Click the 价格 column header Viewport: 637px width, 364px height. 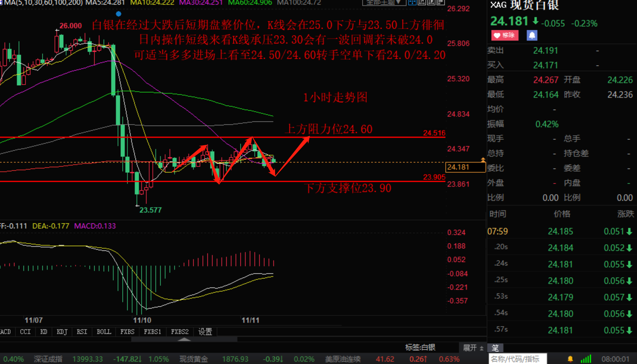coord(562,214)
